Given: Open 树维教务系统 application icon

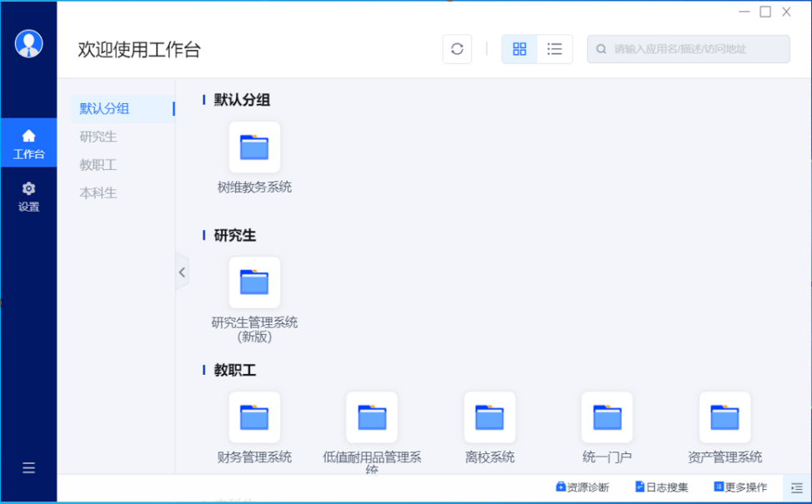Looking at the screenshot, I should point(254,147).
